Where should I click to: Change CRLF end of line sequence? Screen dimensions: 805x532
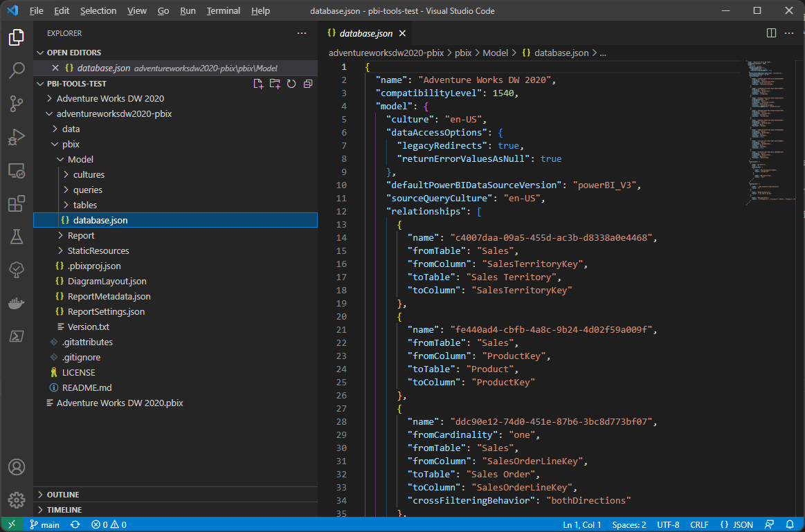point(699,524)
